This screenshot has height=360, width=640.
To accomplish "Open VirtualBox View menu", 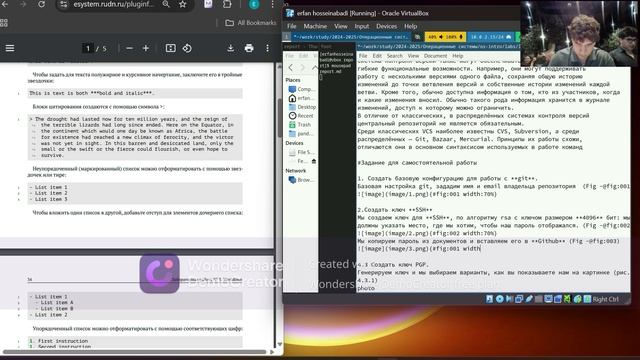I will 341,26.
